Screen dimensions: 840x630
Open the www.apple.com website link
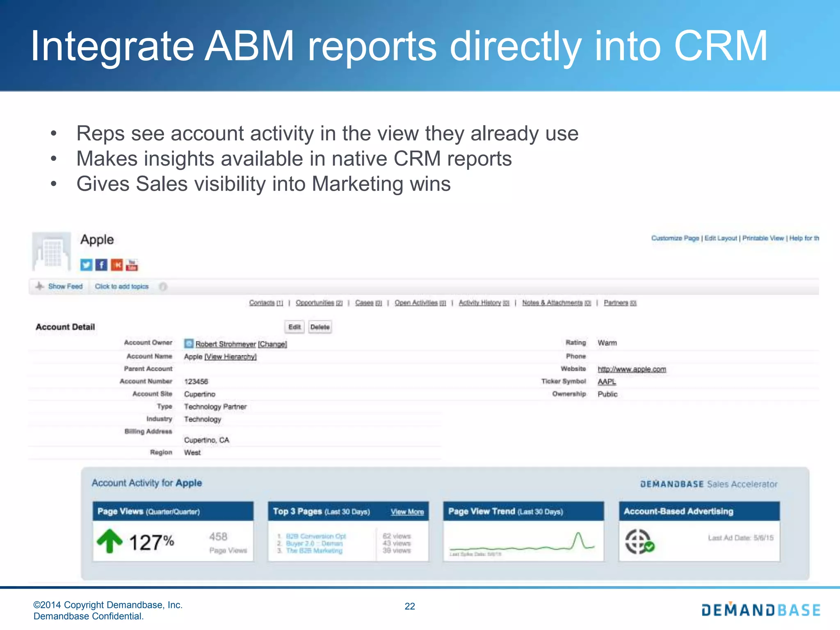(x=632, y=369)
